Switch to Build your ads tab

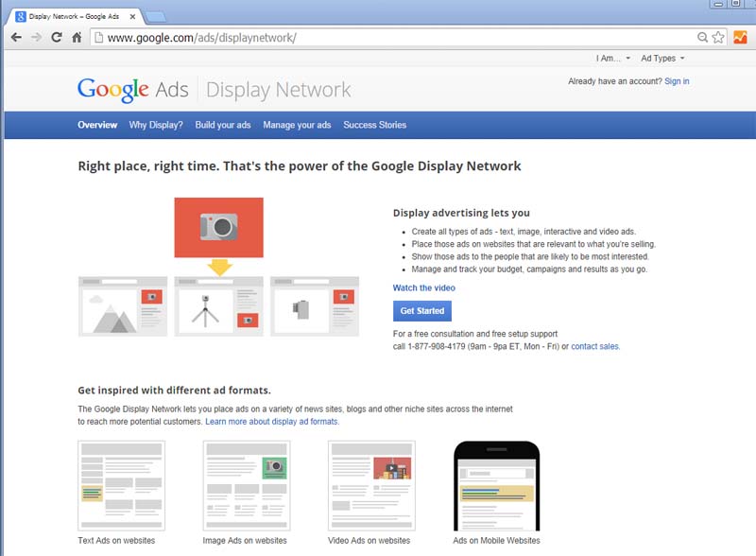pos(223,125)
